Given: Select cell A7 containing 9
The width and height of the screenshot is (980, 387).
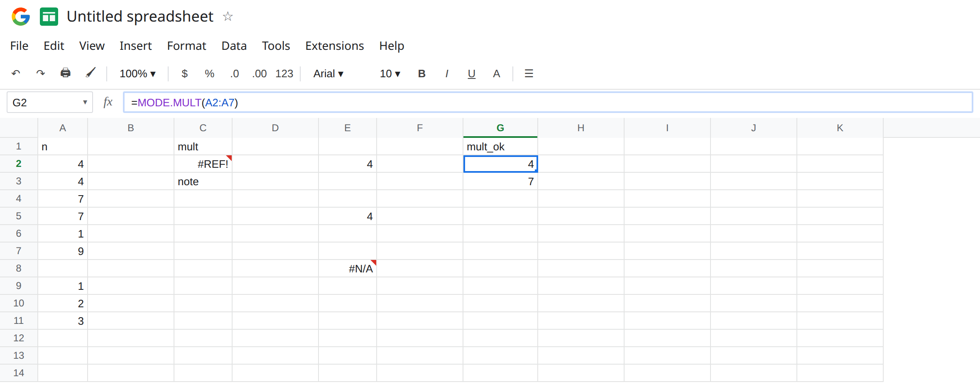Looking at the screenshot, I should pos(63,251).
